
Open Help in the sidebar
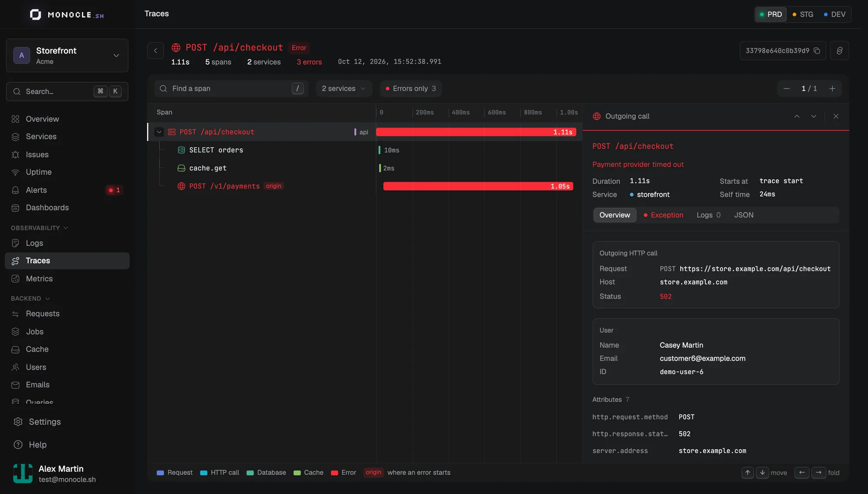[67, 445]
